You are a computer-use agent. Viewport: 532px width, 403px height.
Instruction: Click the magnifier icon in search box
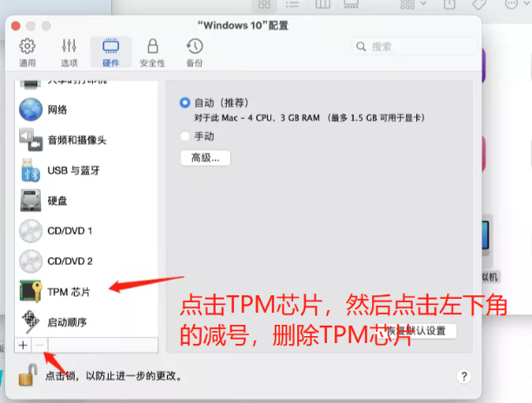point(361,46)
